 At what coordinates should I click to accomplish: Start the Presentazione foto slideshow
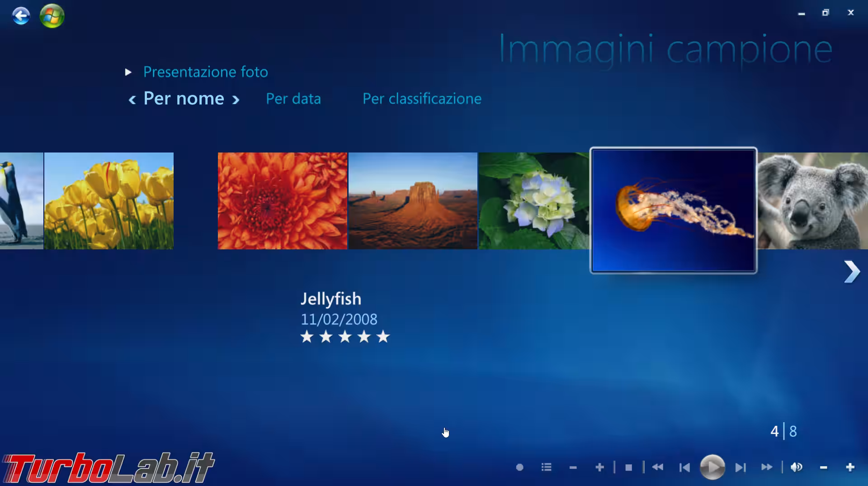coord(206,71)
